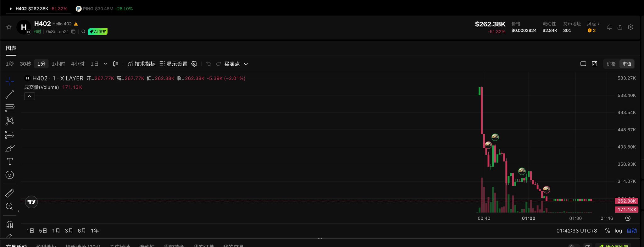The image size is (644, 247).
Task: Switch to the PING token tab
Action: (x=104, y=9)
